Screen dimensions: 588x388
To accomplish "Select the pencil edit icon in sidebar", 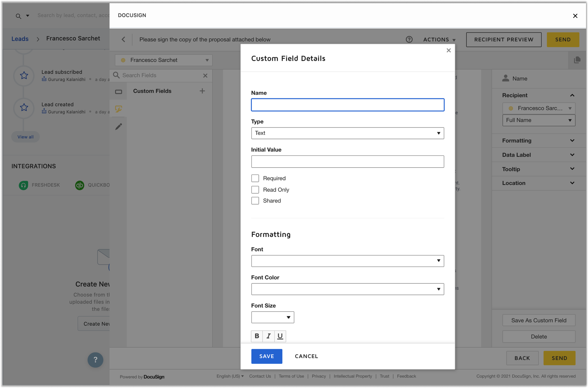I will [118, 127].
